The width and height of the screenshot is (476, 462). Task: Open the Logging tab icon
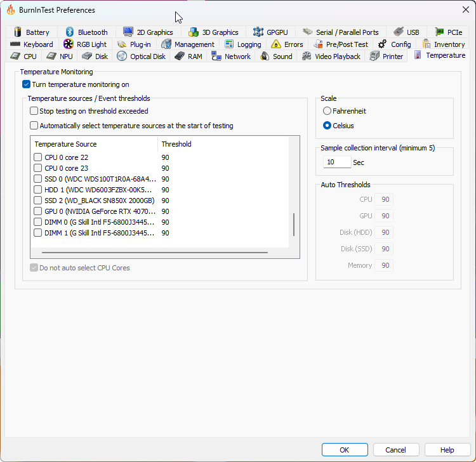(x=229, y=44)
